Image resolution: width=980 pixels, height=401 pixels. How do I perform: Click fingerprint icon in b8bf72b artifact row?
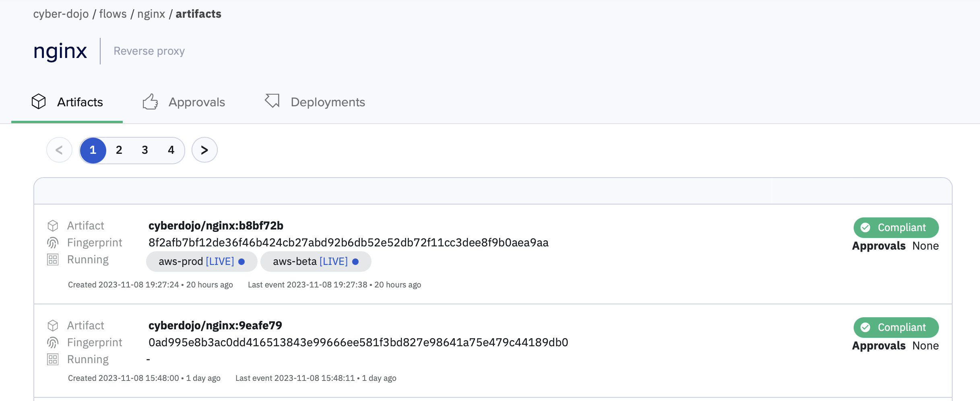pyautogui.click(x=53, y=242)
